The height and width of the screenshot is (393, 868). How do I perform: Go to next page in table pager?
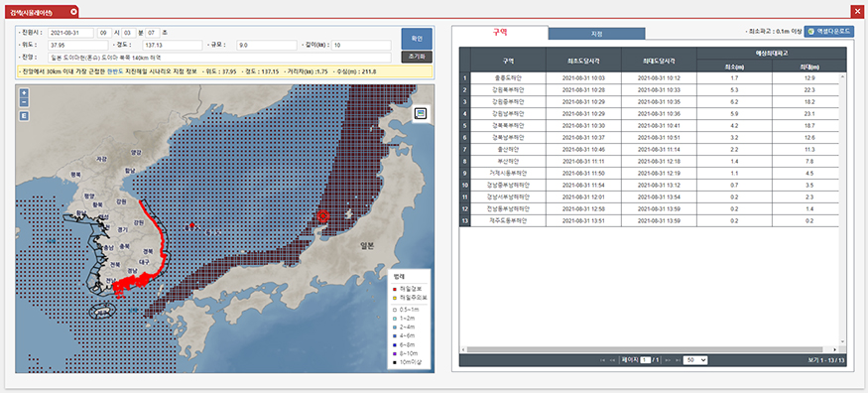669,360
